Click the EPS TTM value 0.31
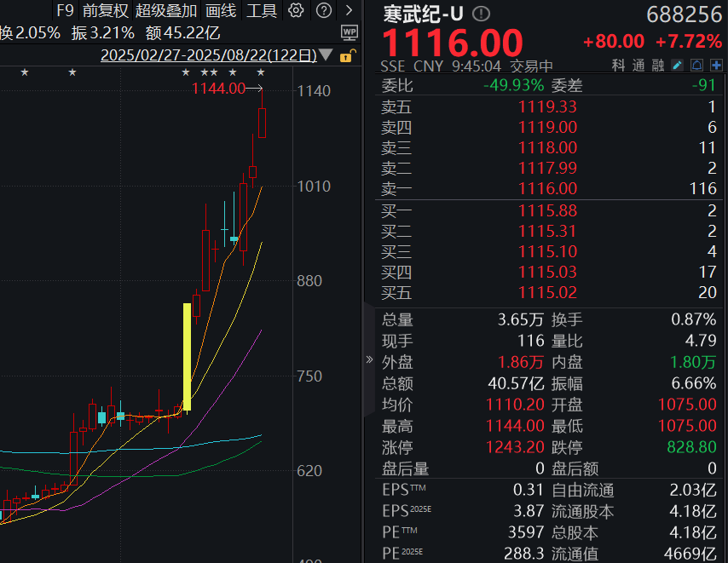Image resolution: width=728 pixels, height=563 pixels. click(x=528, y=491)
